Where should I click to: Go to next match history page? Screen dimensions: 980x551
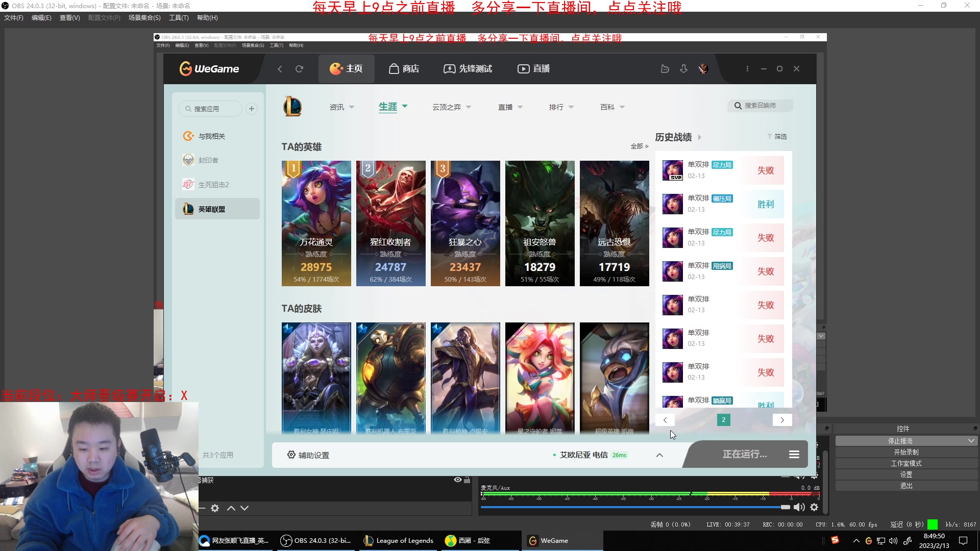(782, 420)
